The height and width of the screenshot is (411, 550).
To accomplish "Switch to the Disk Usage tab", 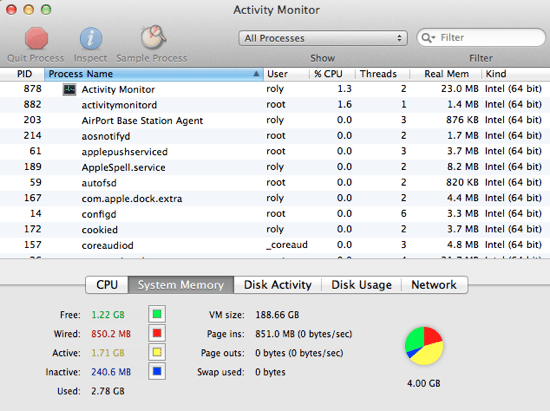I will coord(361,285).
